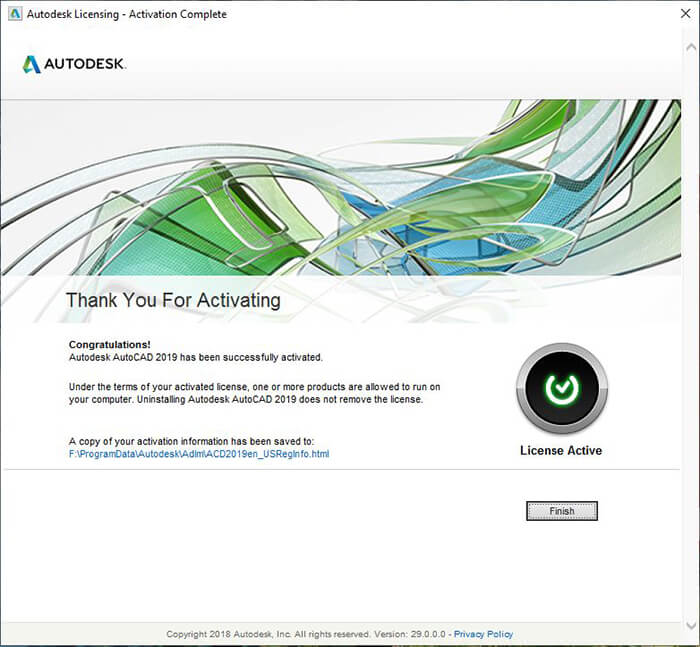Viewport: 700px width, 647px height.
Task: Click the Autodesk logo in header
Action: (x=74, y=64)
